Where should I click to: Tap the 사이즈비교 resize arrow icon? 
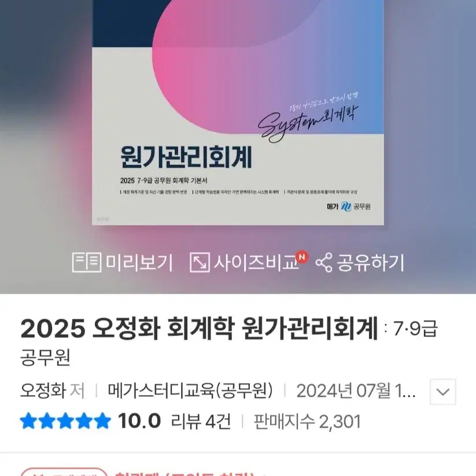click(200, 262)
